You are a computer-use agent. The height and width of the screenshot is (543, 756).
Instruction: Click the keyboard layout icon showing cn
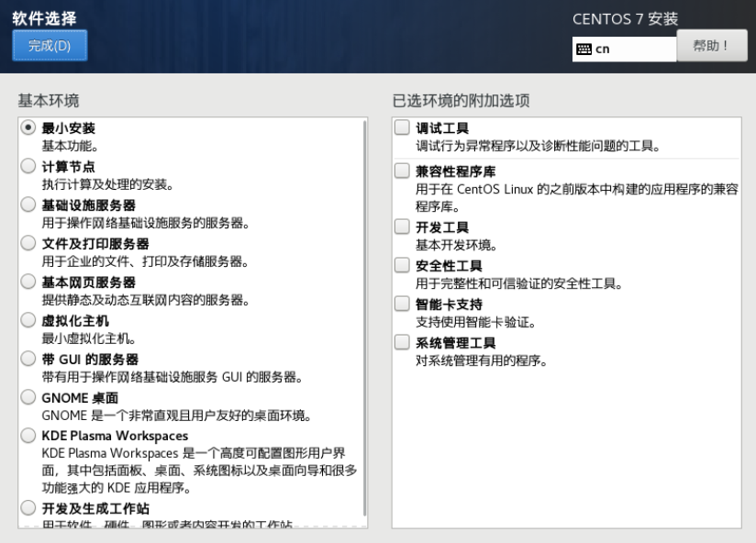click(x=584, y=48)
